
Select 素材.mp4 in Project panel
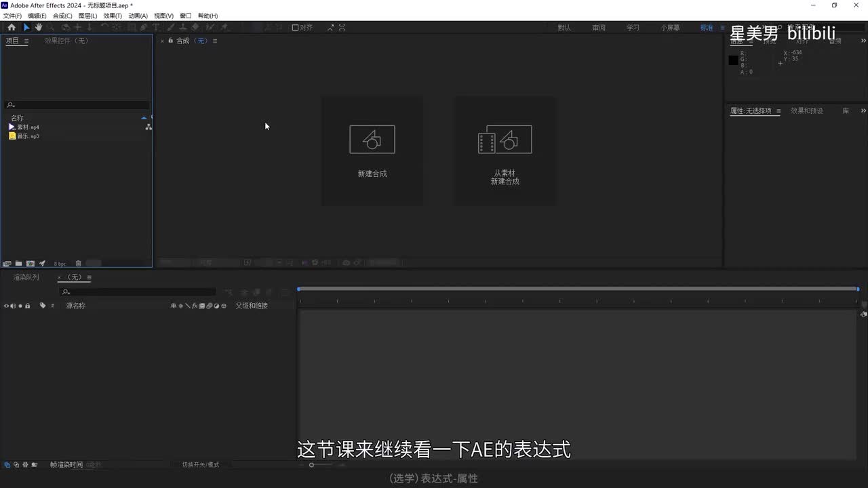[27, 127]
